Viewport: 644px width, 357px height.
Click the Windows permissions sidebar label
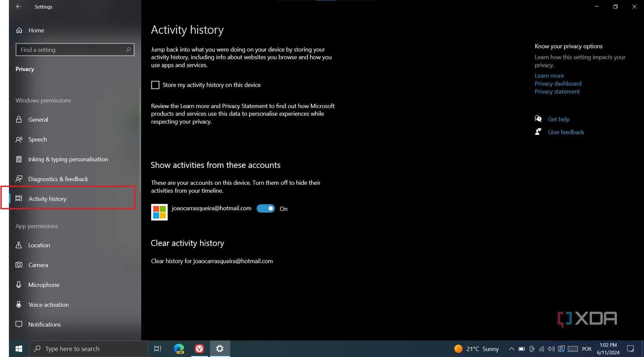point(43,100)
